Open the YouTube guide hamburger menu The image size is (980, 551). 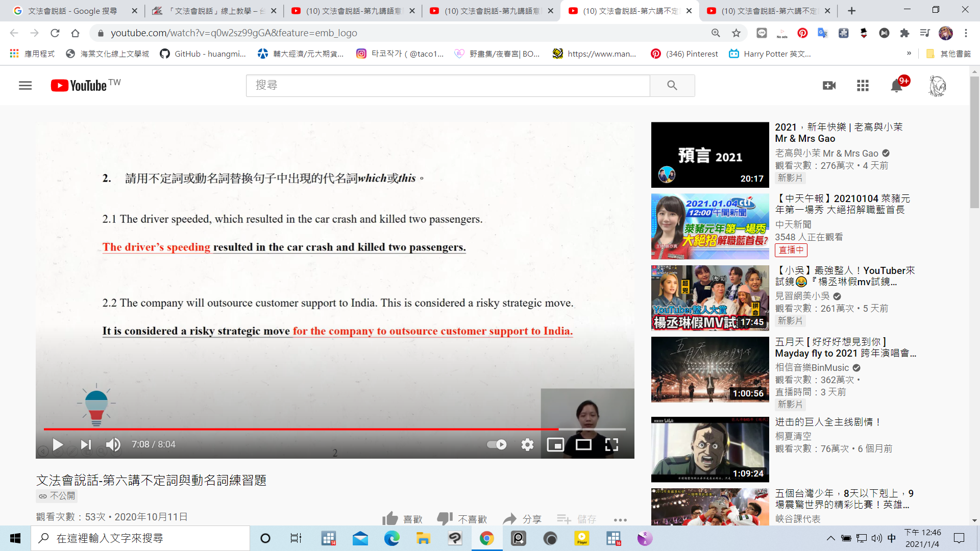[x=25, y=85]
